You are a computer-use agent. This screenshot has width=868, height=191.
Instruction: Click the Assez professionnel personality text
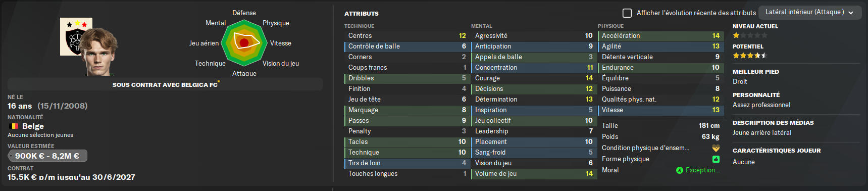[761, 105]
